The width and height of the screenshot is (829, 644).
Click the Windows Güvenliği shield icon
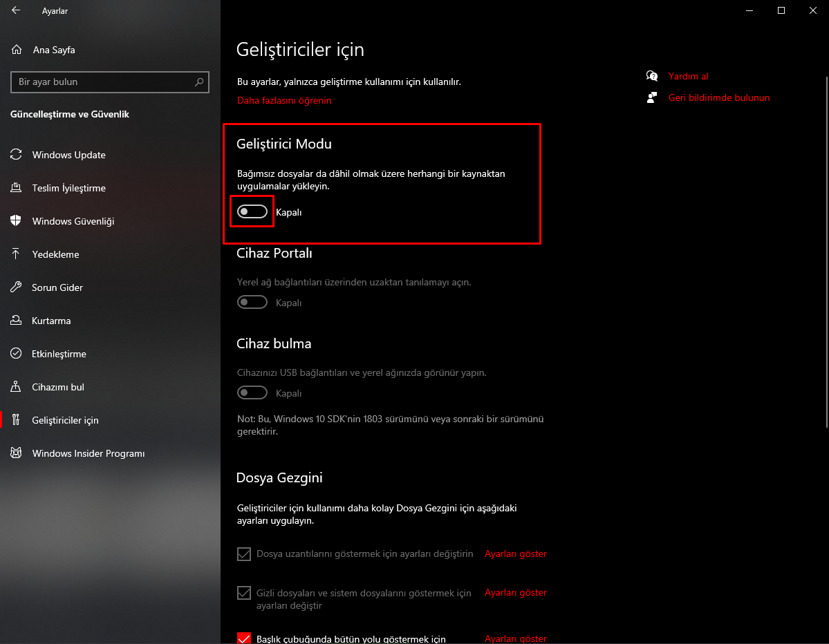pyautogui.click(x=16, y=221)
